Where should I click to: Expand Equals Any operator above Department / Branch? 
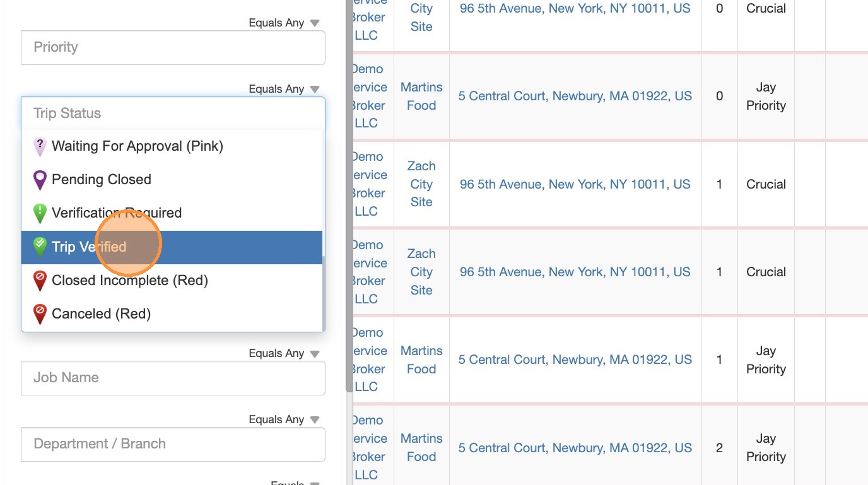point(284,420)
